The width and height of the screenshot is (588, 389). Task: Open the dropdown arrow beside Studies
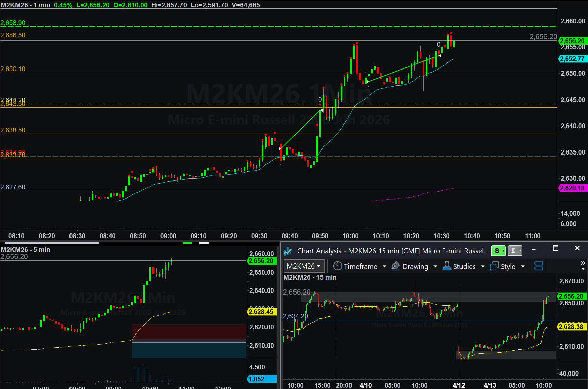tap(483, 267)
